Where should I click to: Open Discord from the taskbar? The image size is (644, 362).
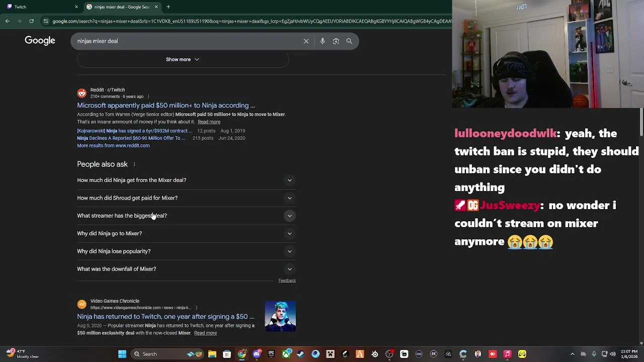pos(257,354)
